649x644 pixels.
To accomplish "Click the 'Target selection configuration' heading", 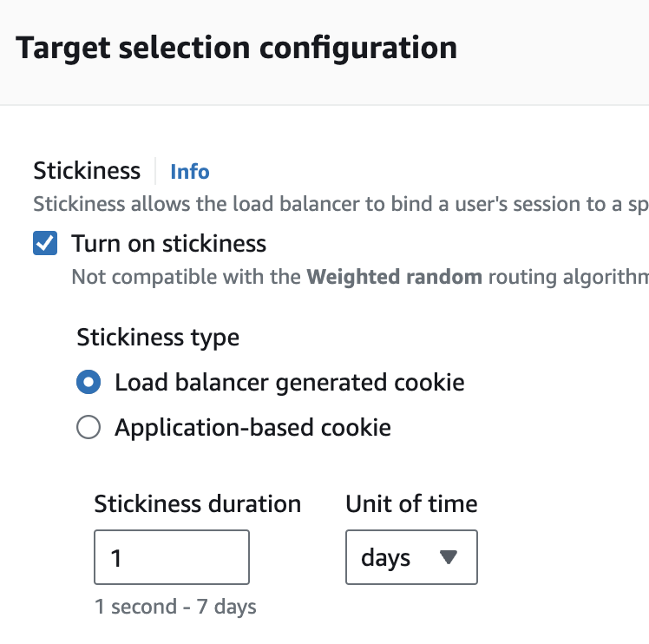I will tap(236, 48).
